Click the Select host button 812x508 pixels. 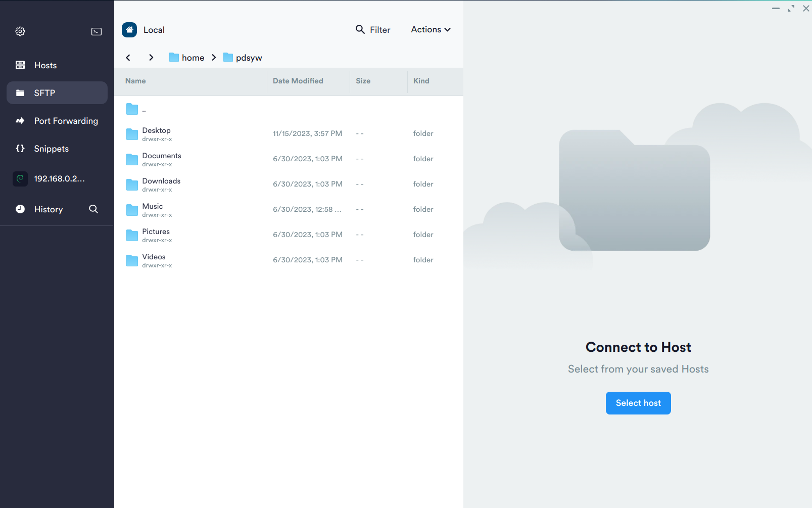pyautogui.click(x=638, y=403)
